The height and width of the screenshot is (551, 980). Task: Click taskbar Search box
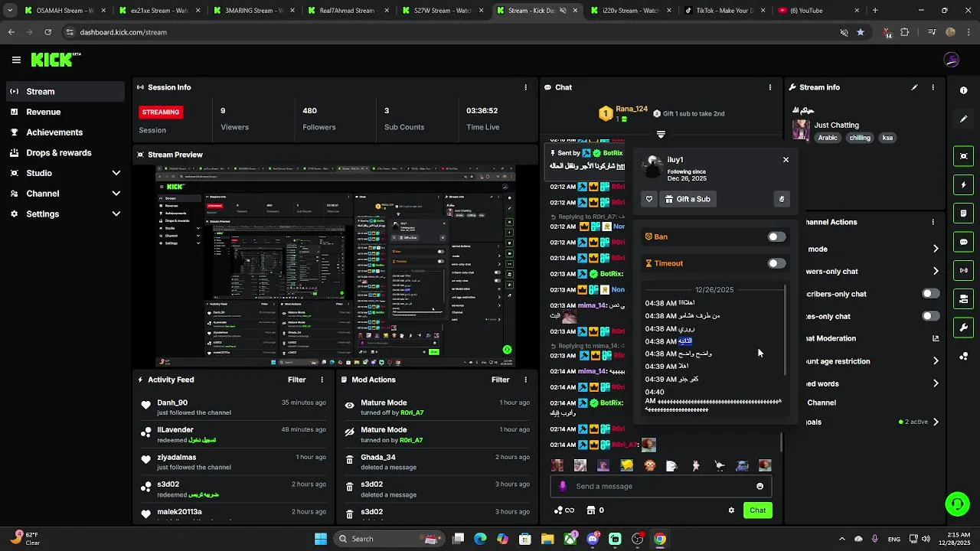(388, 539)
